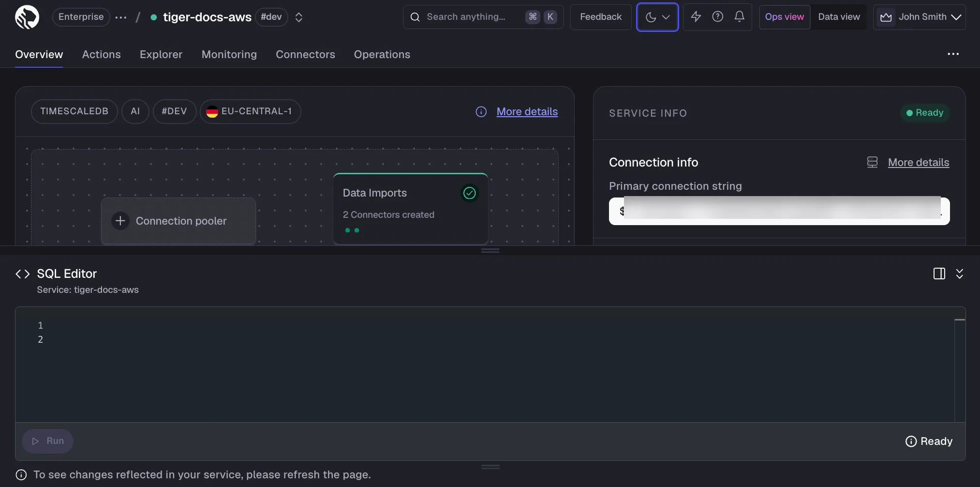Click the German flag icon
Screen dimensions: 980x487
point(212,112)
